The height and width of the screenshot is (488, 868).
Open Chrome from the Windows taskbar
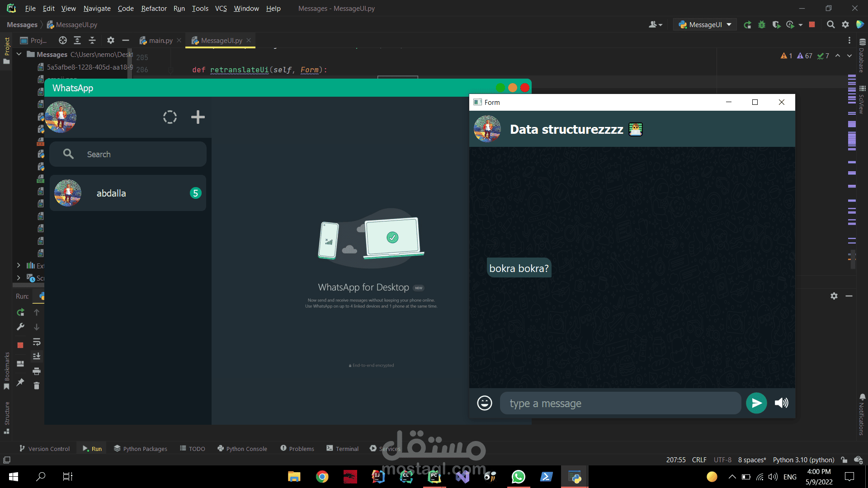coord(322,477)
